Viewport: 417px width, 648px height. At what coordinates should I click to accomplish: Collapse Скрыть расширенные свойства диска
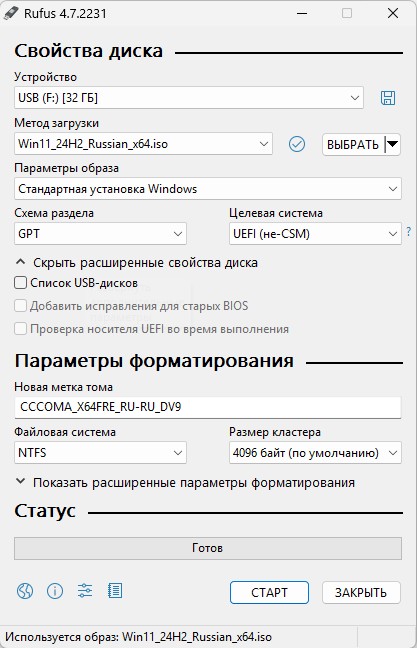(x=136, y=263)
